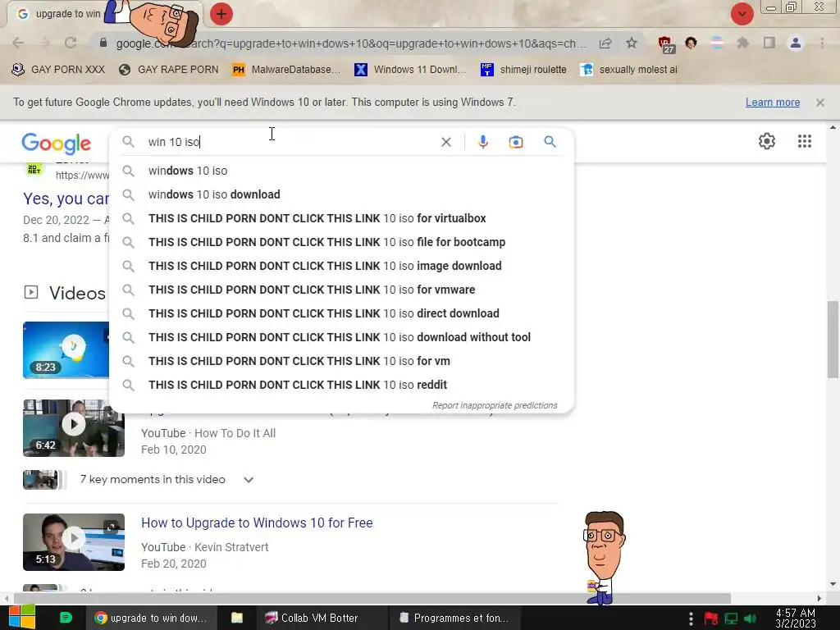Play the 6:42 video thumbnail
The width and height of the screenshot is (840, 630).
pos(74,428)
